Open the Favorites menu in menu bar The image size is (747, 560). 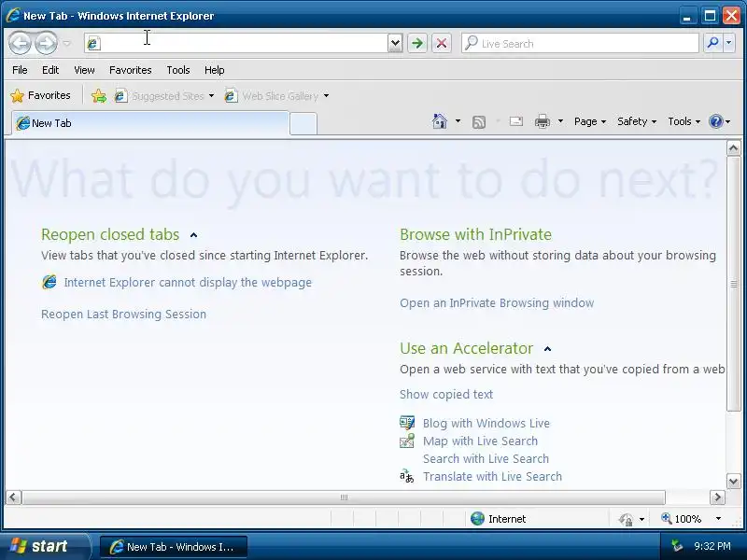tap(130, 70)
